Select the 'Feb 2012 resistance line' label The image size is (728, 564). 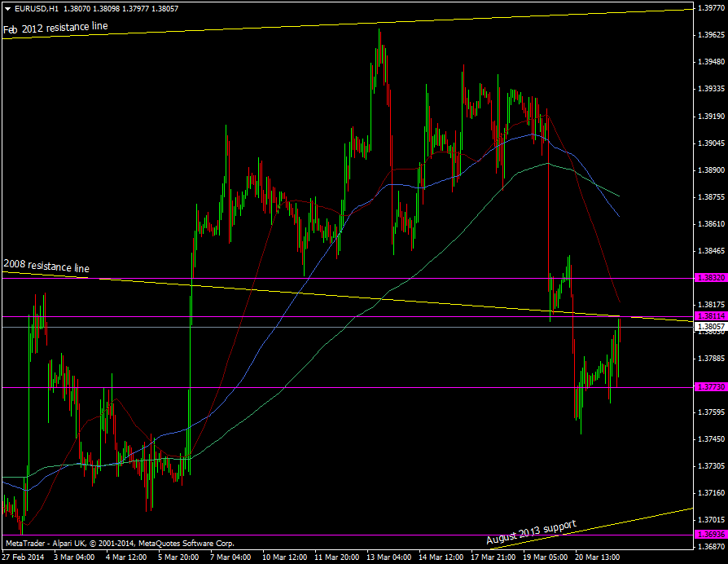55,28
